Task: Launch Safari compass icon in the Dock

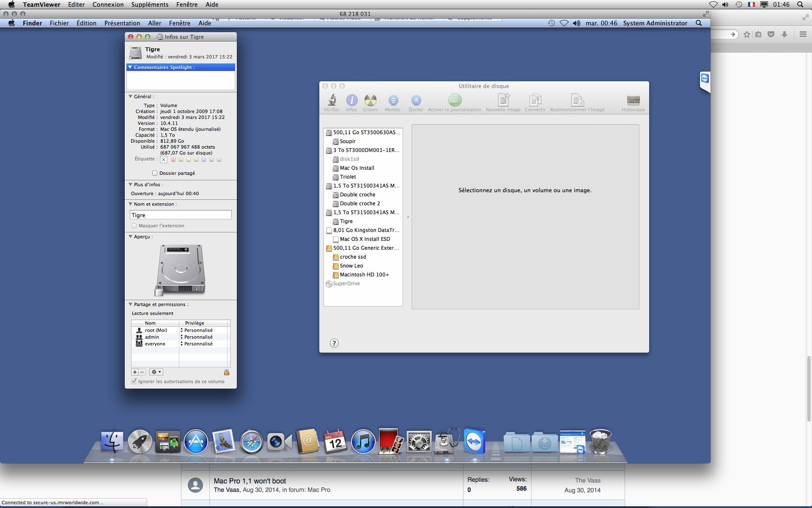Action: 251,442
